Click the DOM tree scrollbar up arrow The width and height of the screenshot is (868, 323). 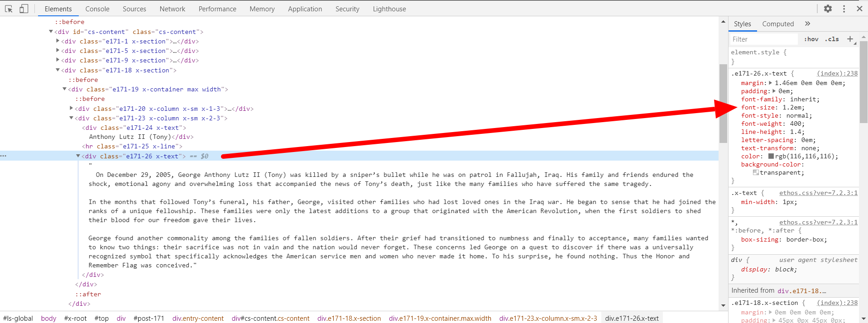[723, 21]
